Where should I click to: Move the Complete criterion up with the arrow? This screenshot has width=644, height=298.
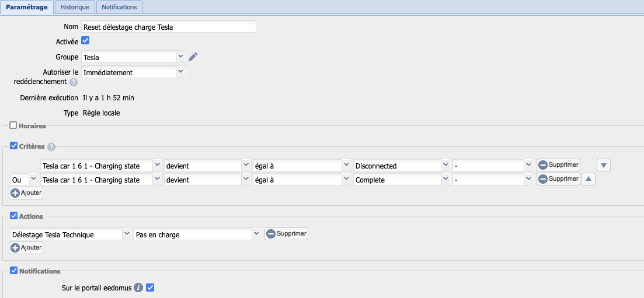(x=588, y=180)
